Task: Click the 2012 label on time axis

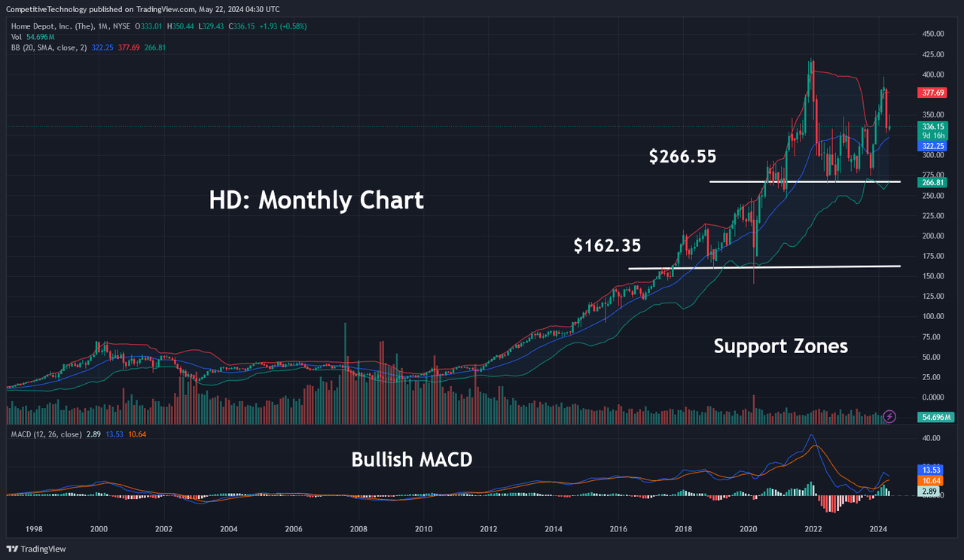Action: point(489,529)
